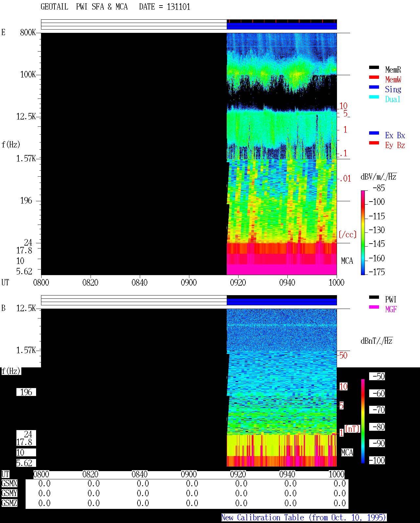The image size is (420, 523).
Task: Click the title 'GEOTAIL PWI SFA & MCA'
Action: click(x=84, y=7)
